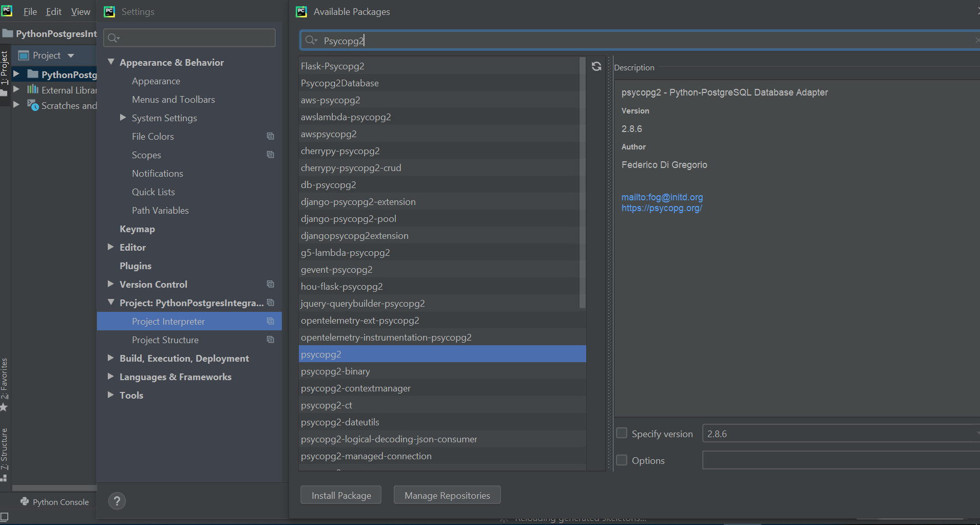980x525 pixels.
Task: Click the Python Console icon
Action: [x=25, y=501]
